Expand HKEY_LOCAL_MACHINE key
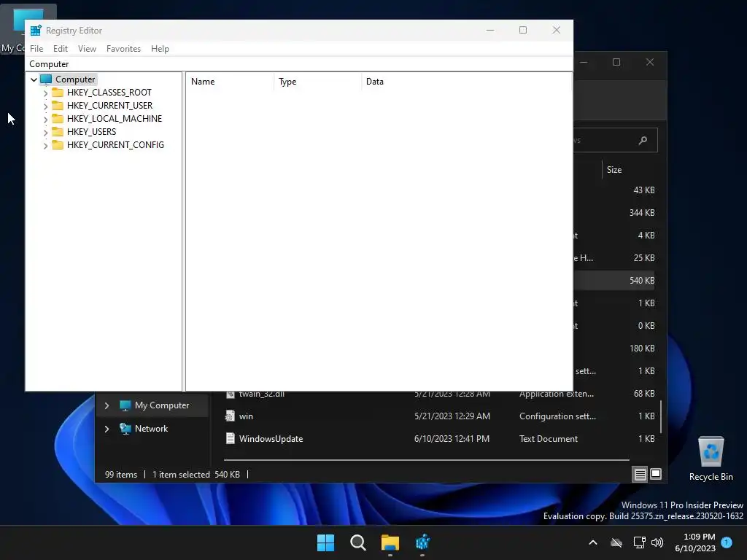Viewport: 747px width, 560px height. click(46, 119)
